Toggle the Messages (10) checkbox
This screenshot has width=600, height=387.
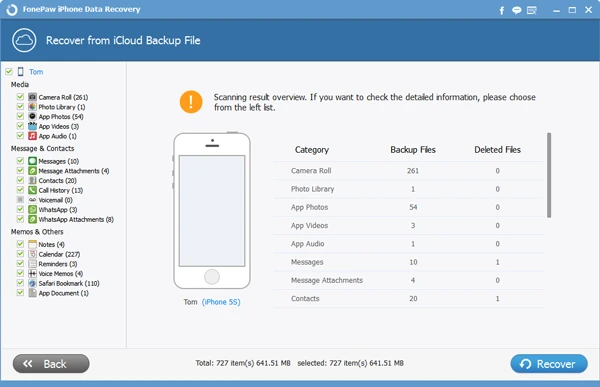tap(20, 161)
